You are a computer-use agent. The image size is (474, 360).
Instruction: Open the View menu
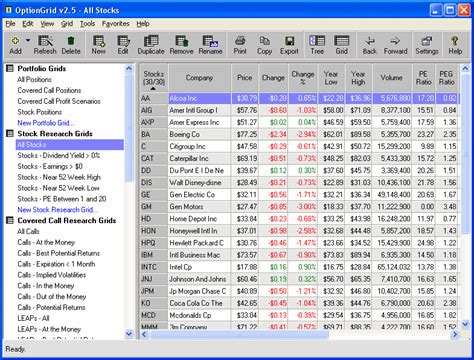click(47, 24)
